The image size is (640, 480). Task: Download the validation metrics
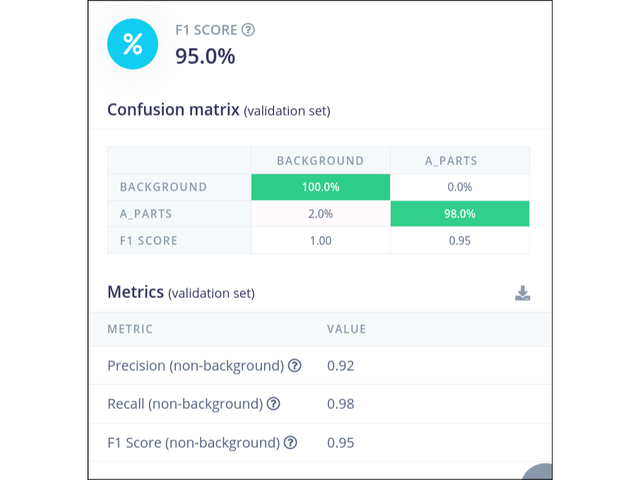(522, 293)
